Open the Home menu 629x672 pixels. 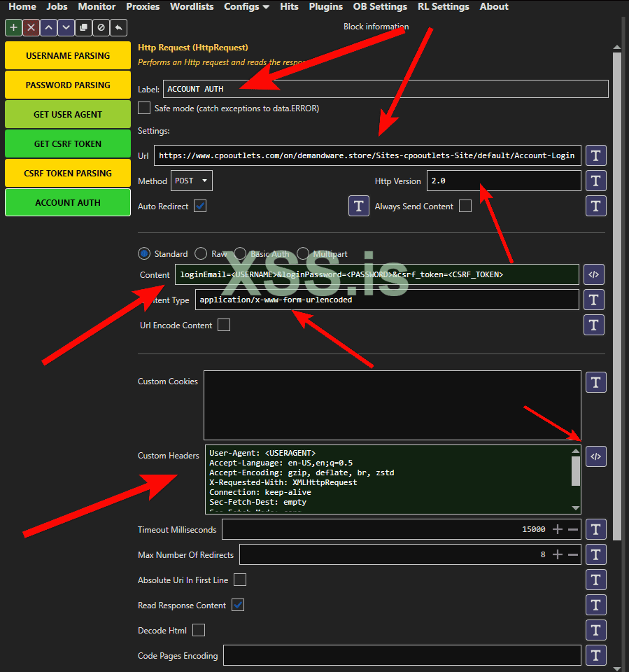pos(22,6)
